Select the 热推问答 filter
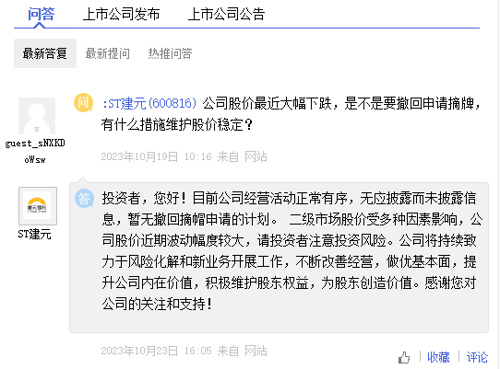 point(170,53)
